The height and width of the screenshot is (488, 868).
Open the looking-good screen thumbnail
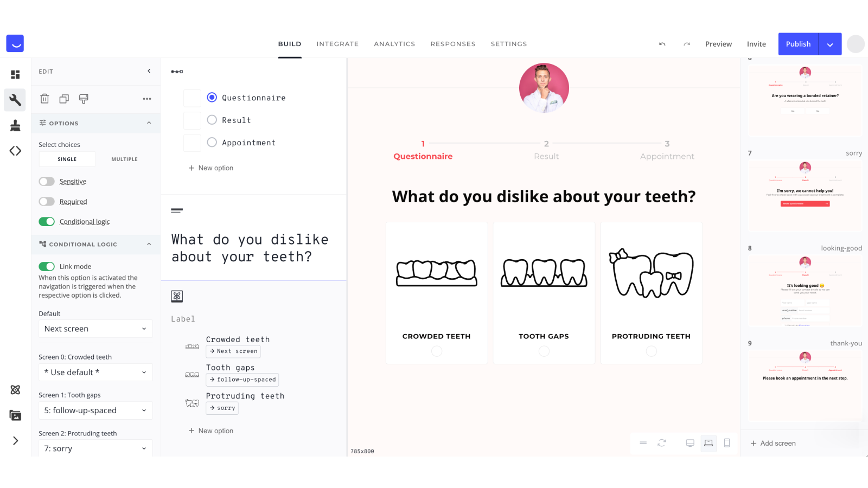pos(805,291)
